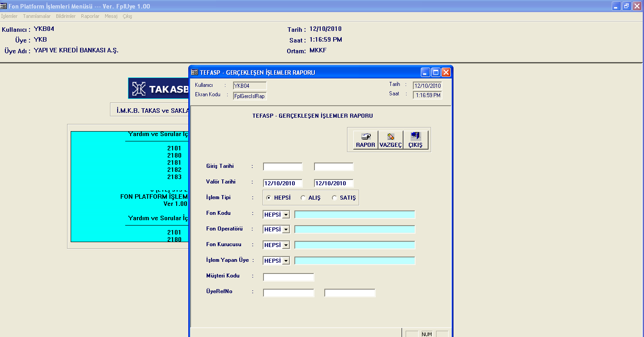Open the İşlem Yapan Üye HEPSİ dropdown
Image resolution: width=644 pixels, height=337 pixels.
286,261
